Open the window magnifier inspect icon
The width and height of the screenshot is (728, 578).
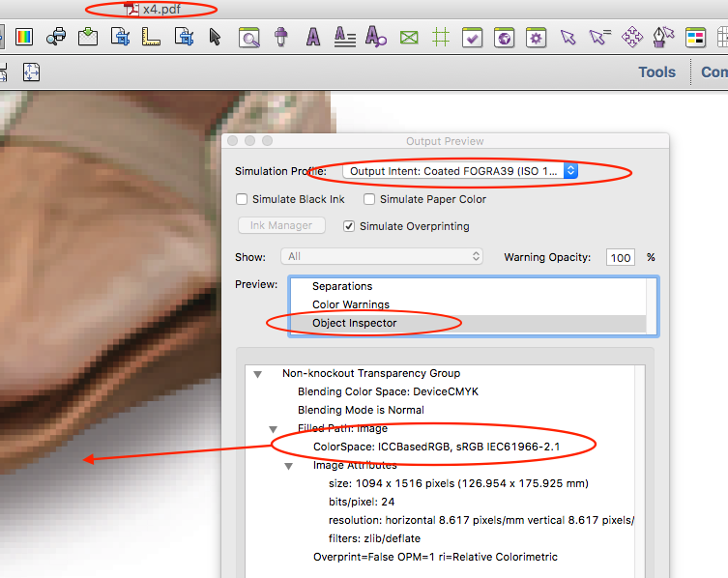click(248, 38)
